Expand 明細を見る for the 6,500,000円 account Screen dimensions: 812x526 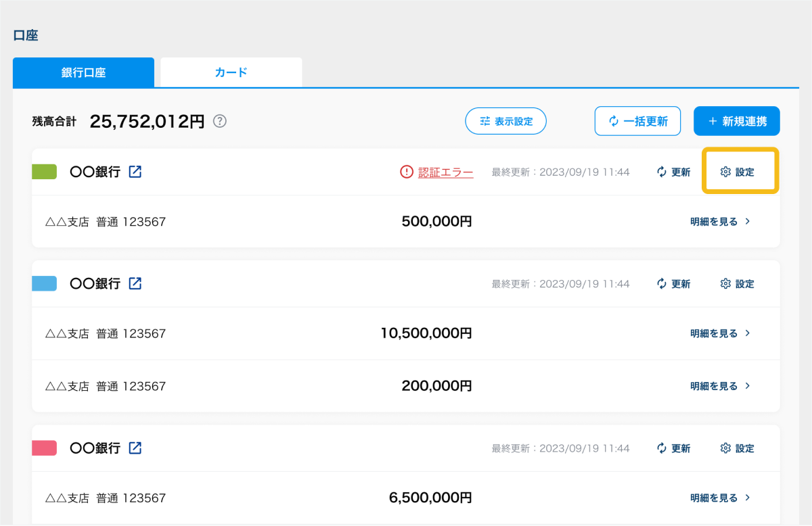[x=720, y=498]
